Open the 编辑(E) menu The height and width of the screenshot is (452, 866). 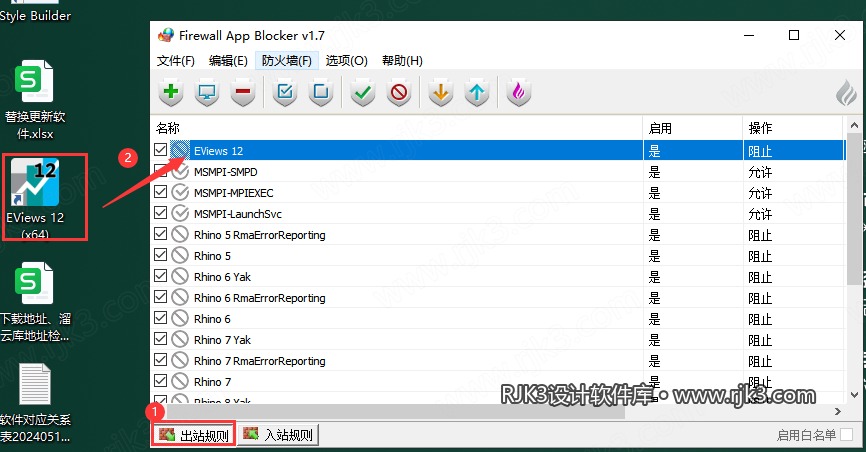228,61
